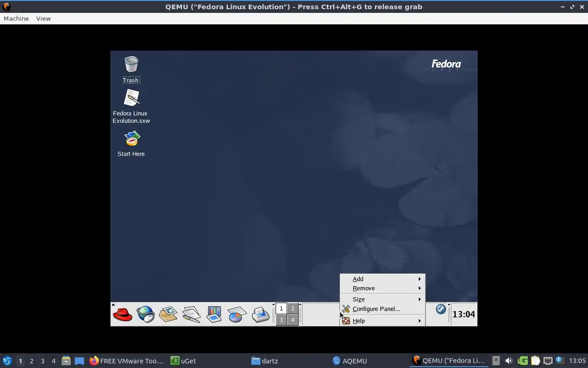
Task: Open the QEMU Machine menu
Action: tap(16, 18)
